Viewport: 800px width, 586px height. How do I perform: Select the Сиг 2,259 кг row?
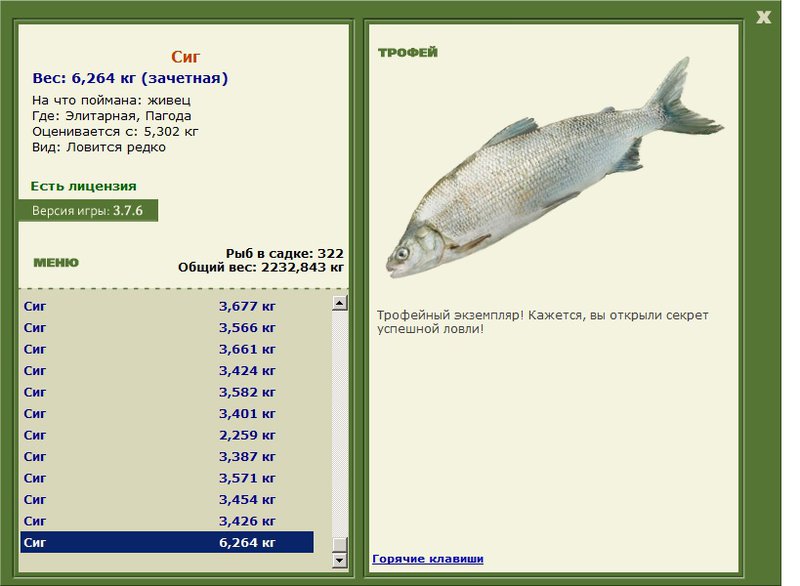167,435
